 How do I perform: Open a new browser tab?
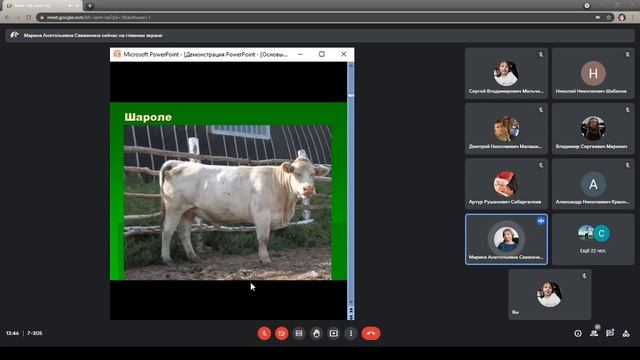point(89,6)
